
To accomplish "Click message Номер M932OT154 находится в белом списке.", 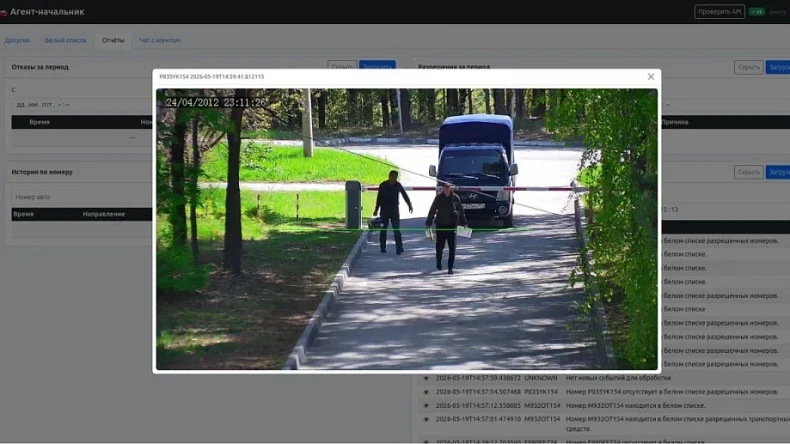I will 635,405.
